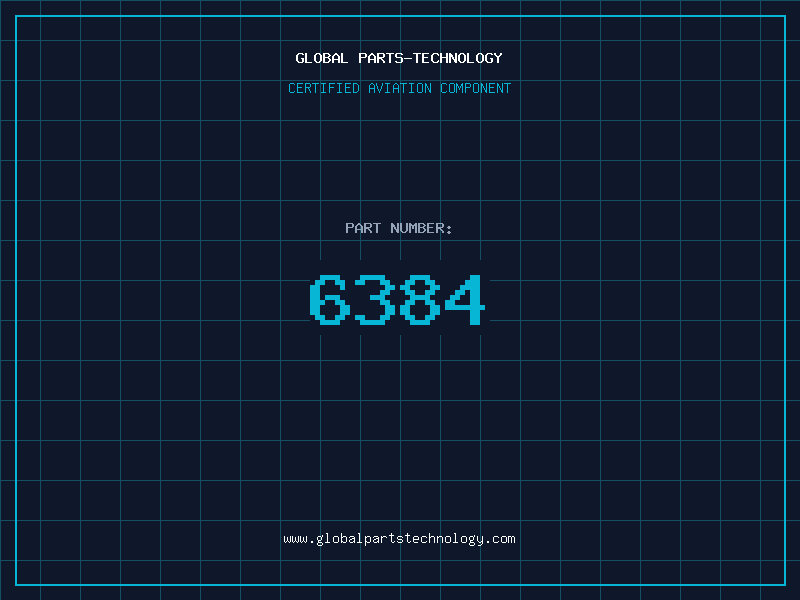Click the PART NUMBER: label

[398, 228]
